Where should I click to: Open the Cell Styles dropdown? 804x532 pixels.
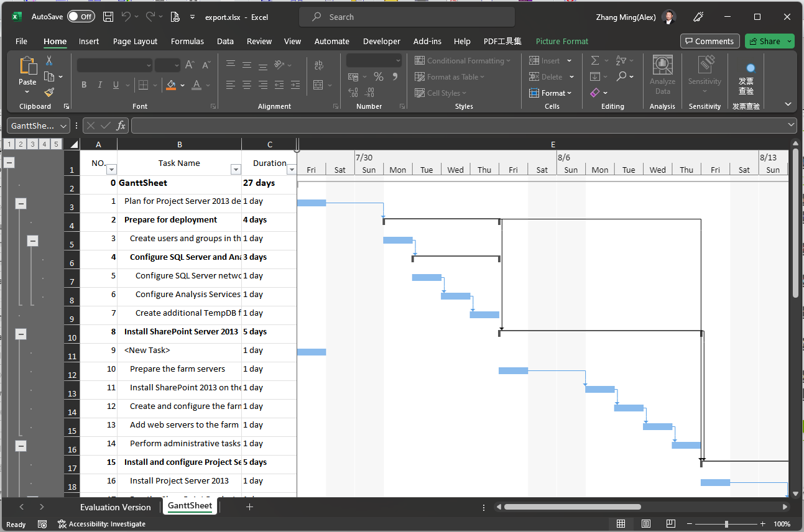coord(441,93)
